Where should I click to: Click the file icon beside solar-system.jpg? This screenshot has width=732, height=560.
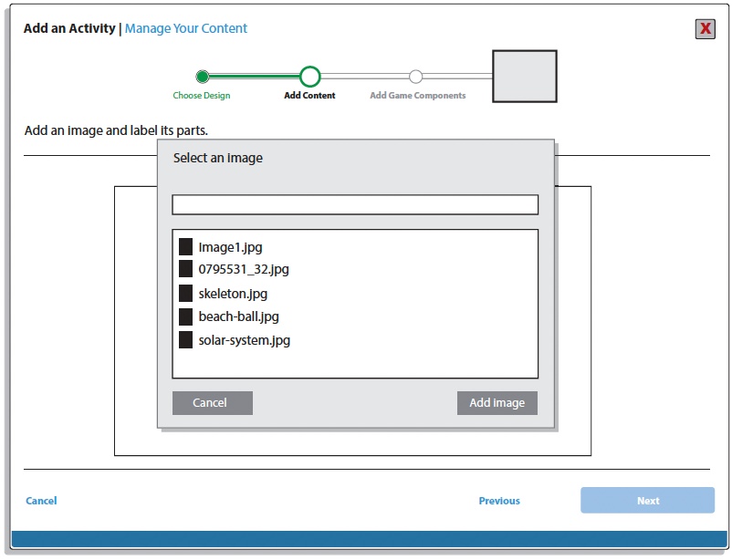click(185, 340)
